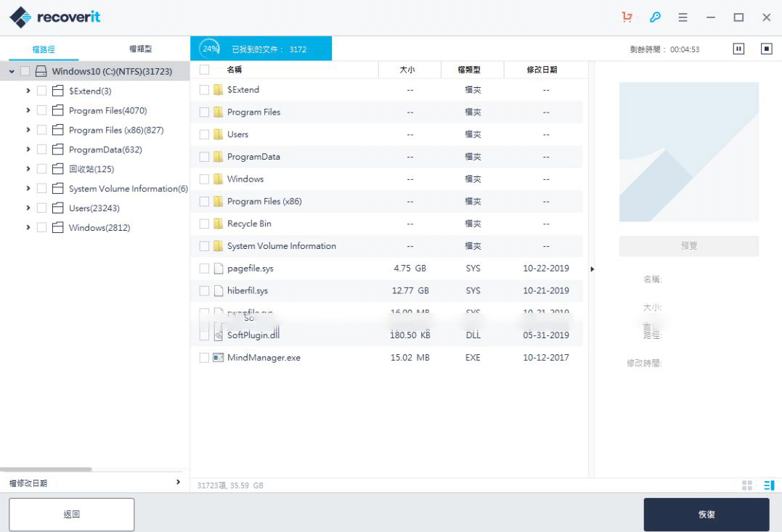Click the 回收站(125) tree folder icon
782x532 pixels.
(x=58, y=169)
